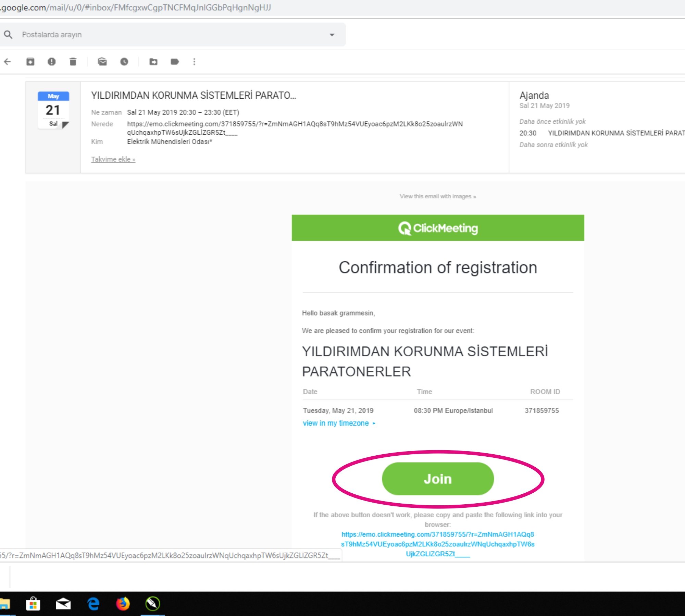Launch Firefox from the taskbar

(123, 604)
